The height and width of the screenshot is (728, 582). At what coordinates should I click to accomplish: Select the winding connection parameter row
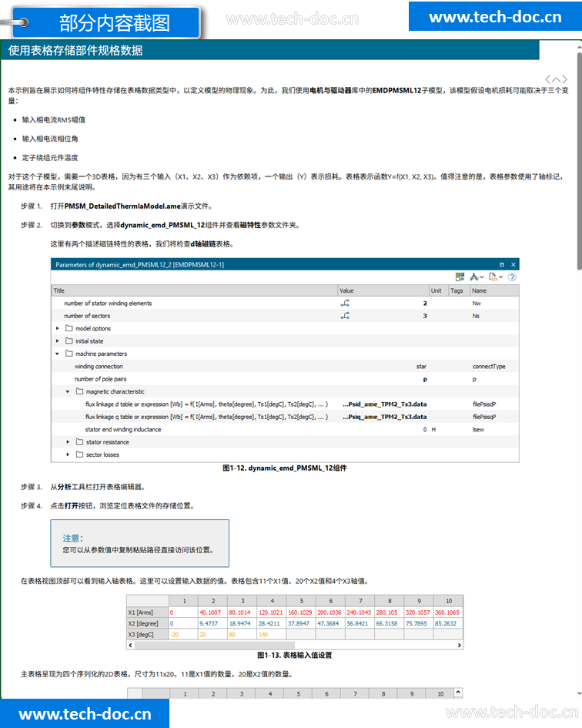tap(285, 367)
